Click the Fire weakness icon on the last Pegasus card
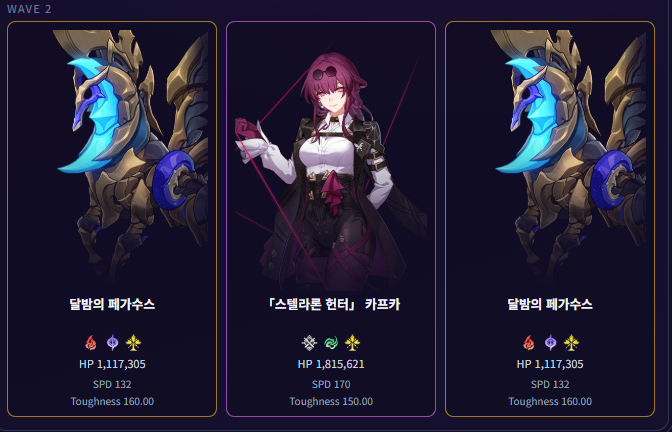The image size is (672, 432). (x=528, y=343)
